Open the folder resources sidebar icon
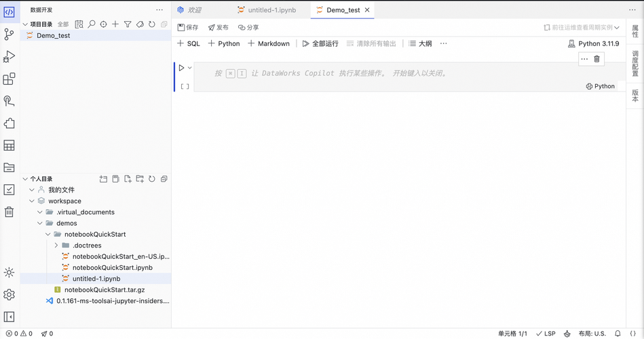Viewport: 644px width, 339px height. pos(9,167)
